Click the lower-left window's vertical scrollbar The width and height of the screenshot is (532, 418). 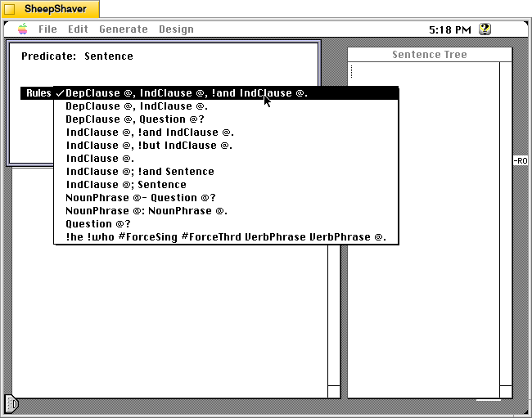[x=334, y=315]
